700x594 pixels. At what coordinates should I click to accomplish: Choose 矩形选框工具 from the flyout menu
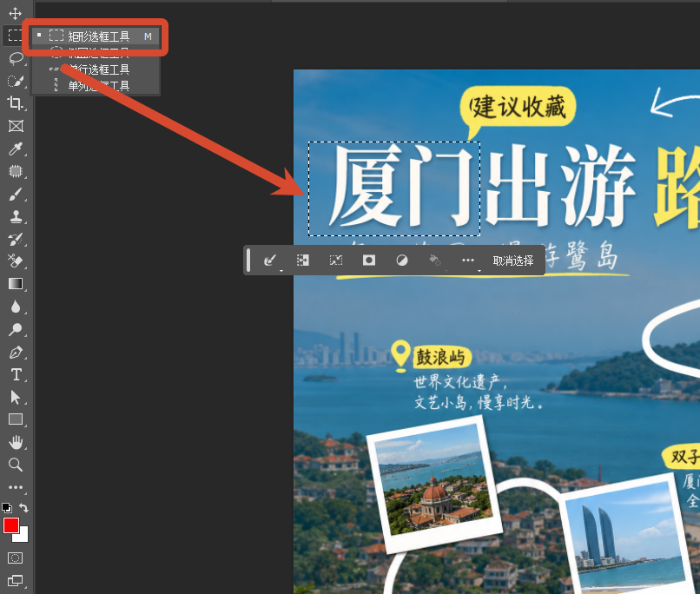[x=95, y=36]
